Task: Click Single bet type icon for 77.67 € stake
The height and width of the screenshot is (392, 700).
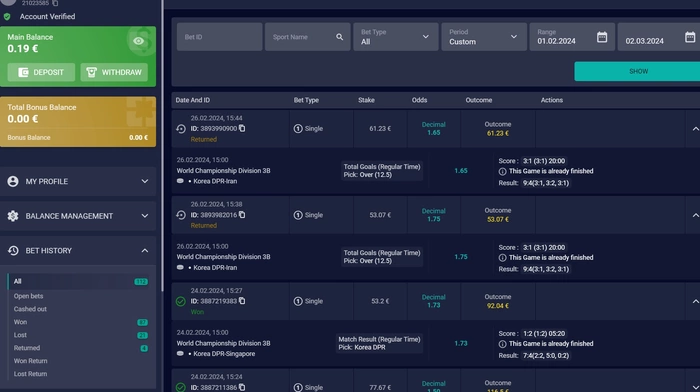Action: pyautogui.click(x=298, y=387)
